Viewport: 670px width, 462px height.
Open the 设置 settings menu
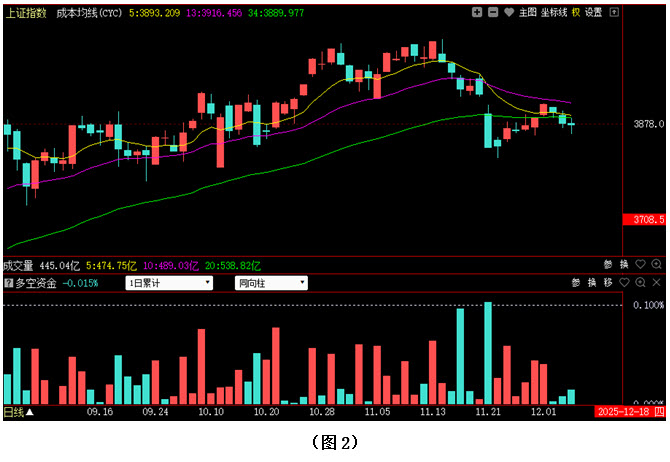[x=594, y=12]
